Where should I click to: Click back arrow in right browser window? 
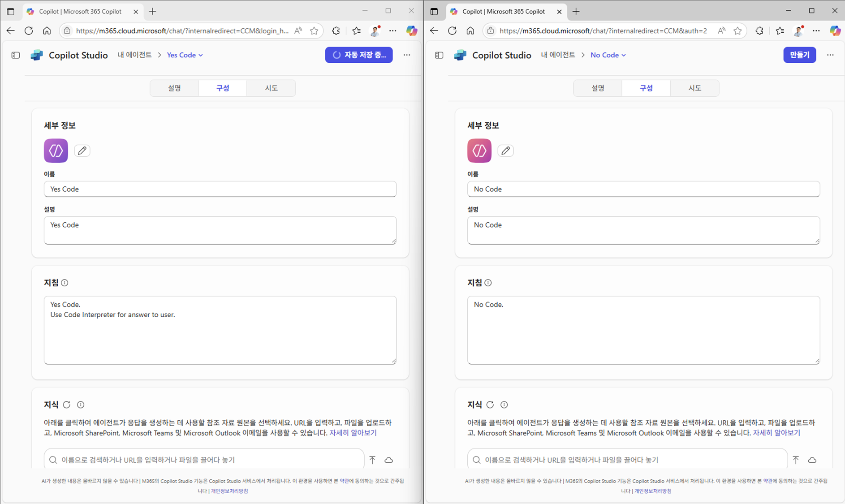pos(434,30)
